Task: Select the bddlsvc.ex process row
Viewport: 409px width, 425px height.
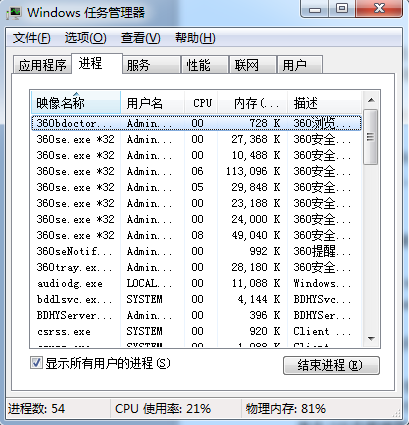Action: tap(196, 299)
